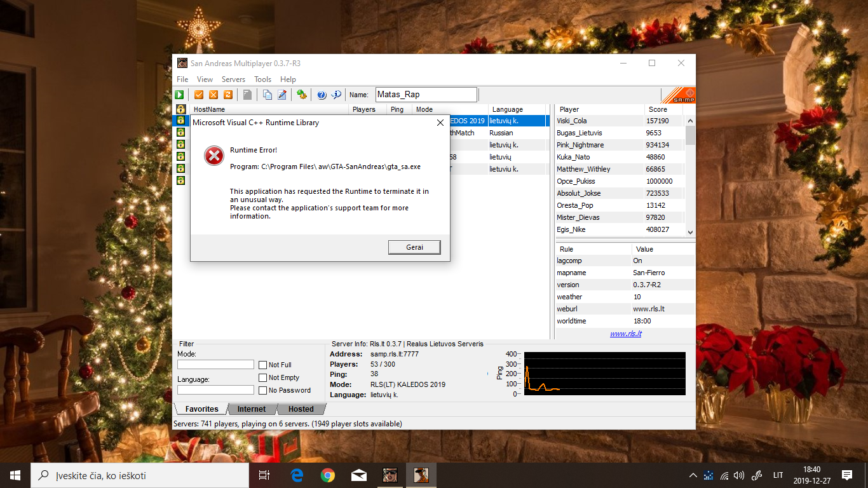Open the Settings gear toolbar icon
The width and height of the screenshot is (868, 488).
[x=302, y=95]
